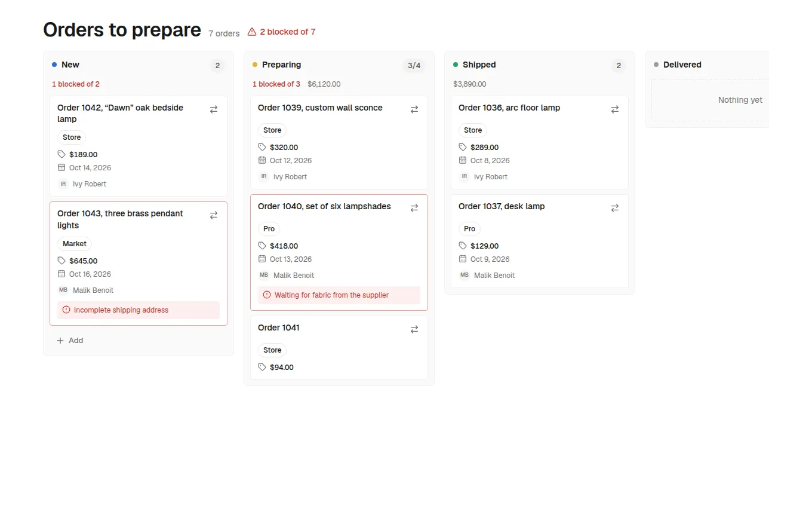Click the 1 blocked of 3 label
The image size is (812, 508).
(276, 84)
